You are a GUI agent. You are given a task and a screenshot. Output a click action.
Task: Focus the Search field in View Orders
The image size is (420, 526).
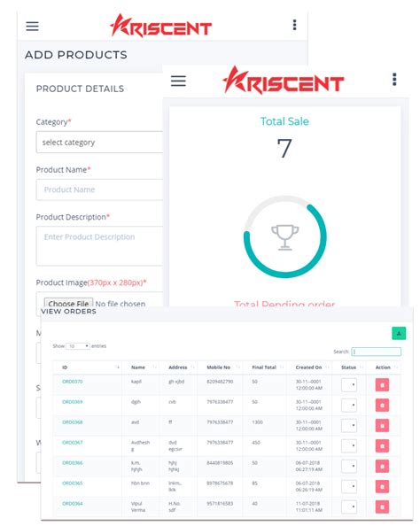(x=376, y=352)
